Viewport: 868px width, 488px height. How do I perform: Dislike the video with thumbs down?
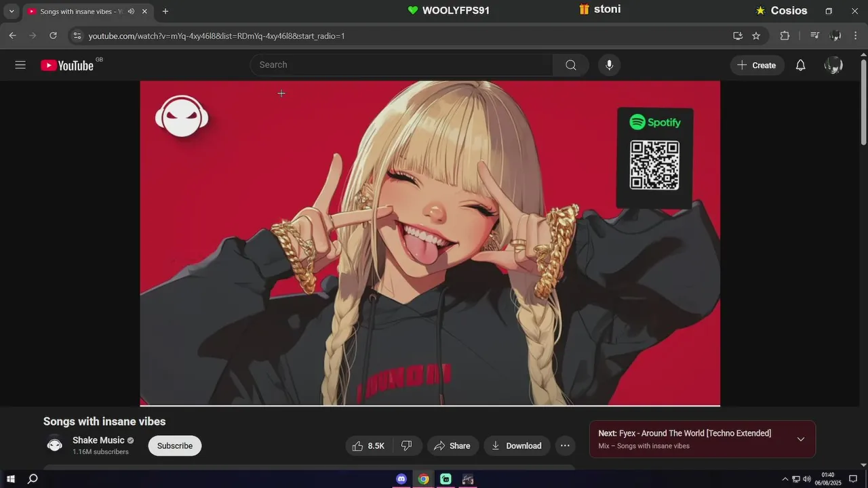pos(407,446)
